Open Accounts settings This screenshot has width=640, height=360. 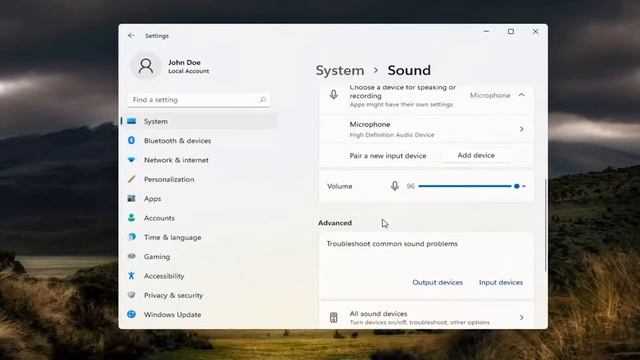pos(159,218)
